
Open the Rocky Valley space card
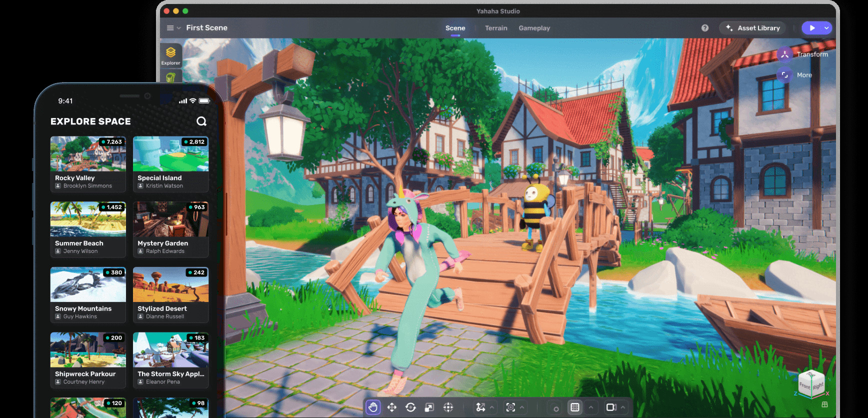(x=88, y=164)
